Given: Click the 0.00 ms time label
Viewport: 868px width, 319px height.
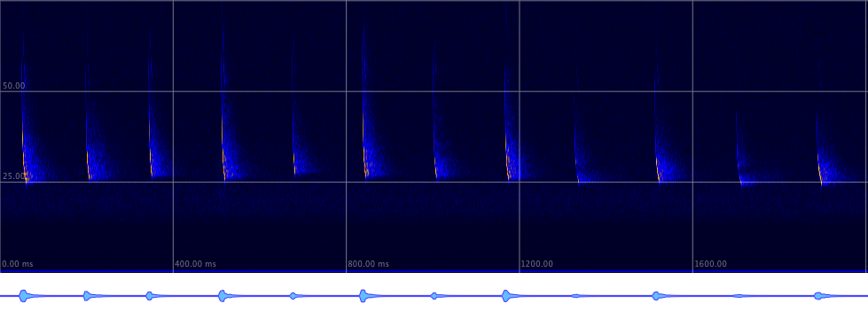Looking at the screenshot, I should [x=18, y=264].
